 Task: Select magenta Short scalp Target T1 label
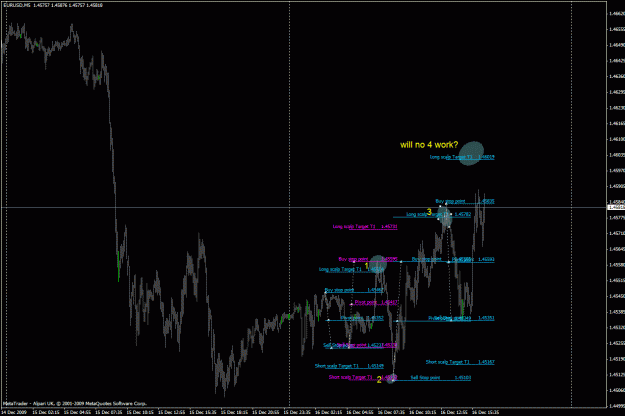pos(363,377)
